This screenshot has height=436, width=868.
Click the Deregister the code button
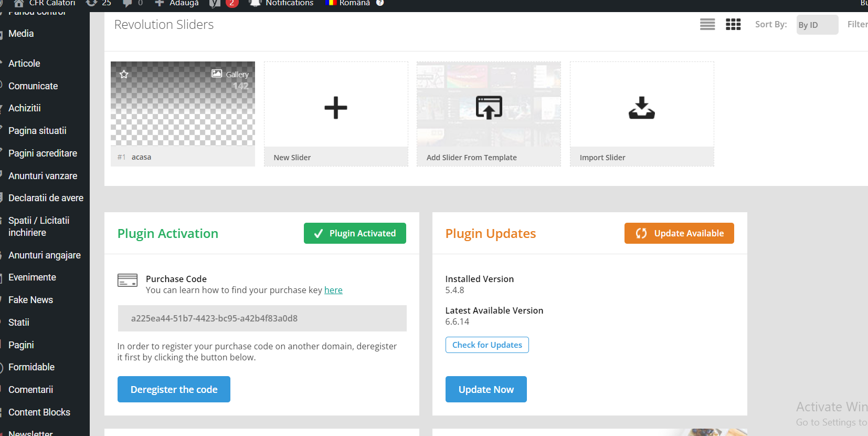tap(174, 389)
